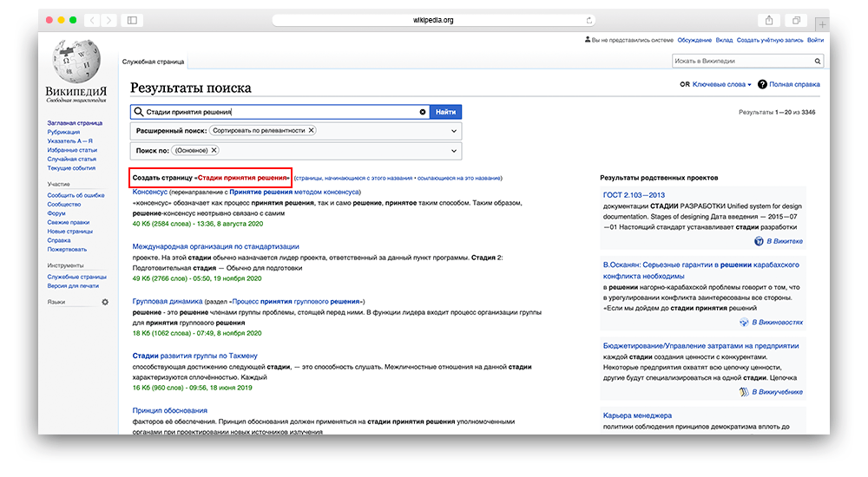The image size is (868, 477).
Task: Toggle the Safari sidebar button
Action: pyautogui.click(x=132, y=21)
